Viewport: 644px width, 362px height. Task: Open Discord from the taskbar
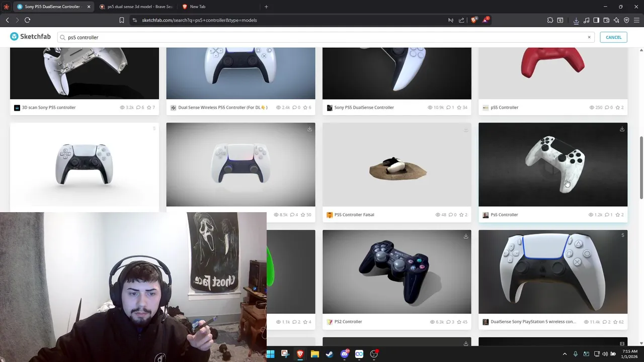pyautogui.click(x=344, y=354)
